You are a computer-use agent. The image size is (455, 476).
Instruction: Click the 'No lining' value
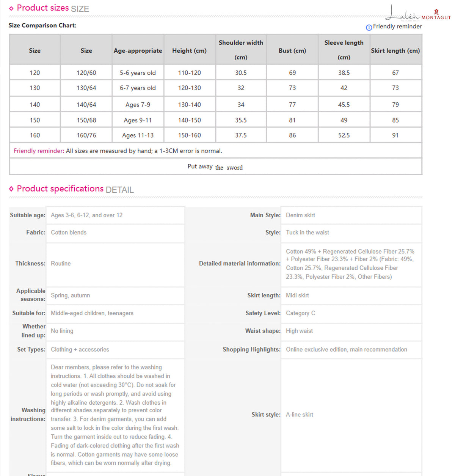(x=62, y=331)
